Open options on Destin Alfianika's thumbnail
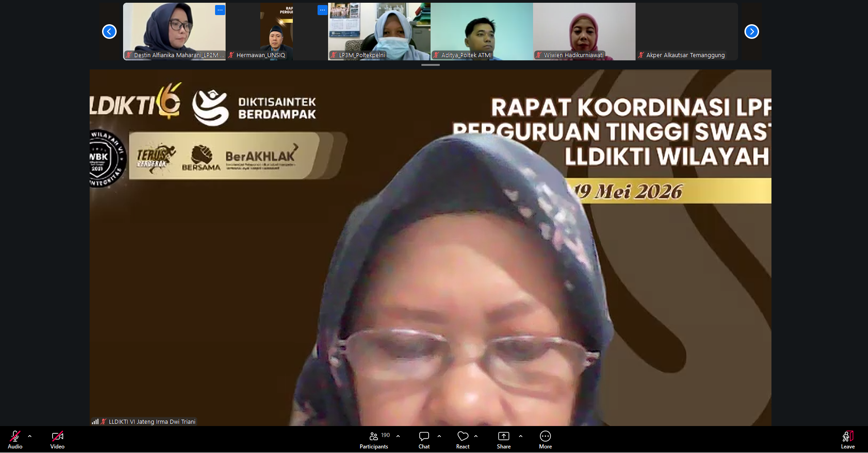The width and height of the screenshot is (868, 453). (x=220, y=10)
